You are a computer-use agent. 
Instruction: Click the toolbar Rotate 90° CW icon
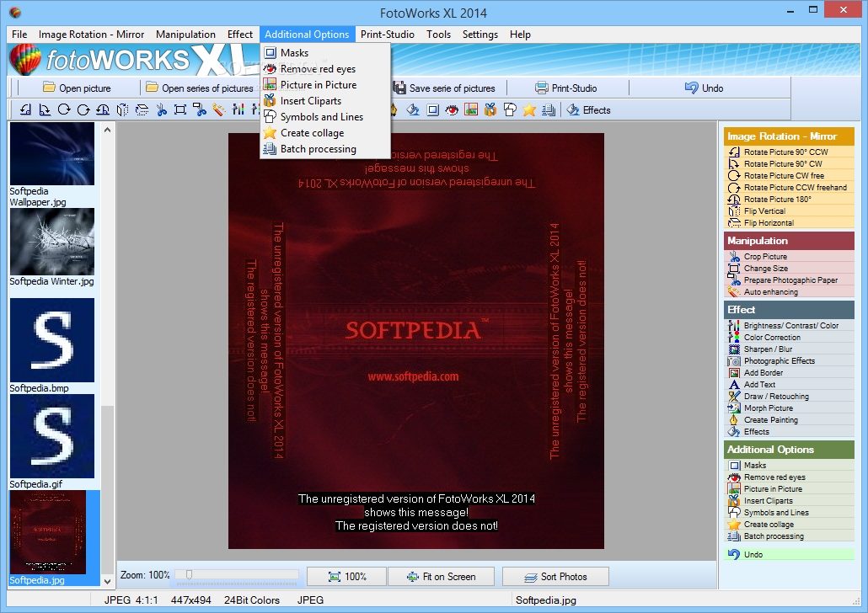tap(45, 110)
